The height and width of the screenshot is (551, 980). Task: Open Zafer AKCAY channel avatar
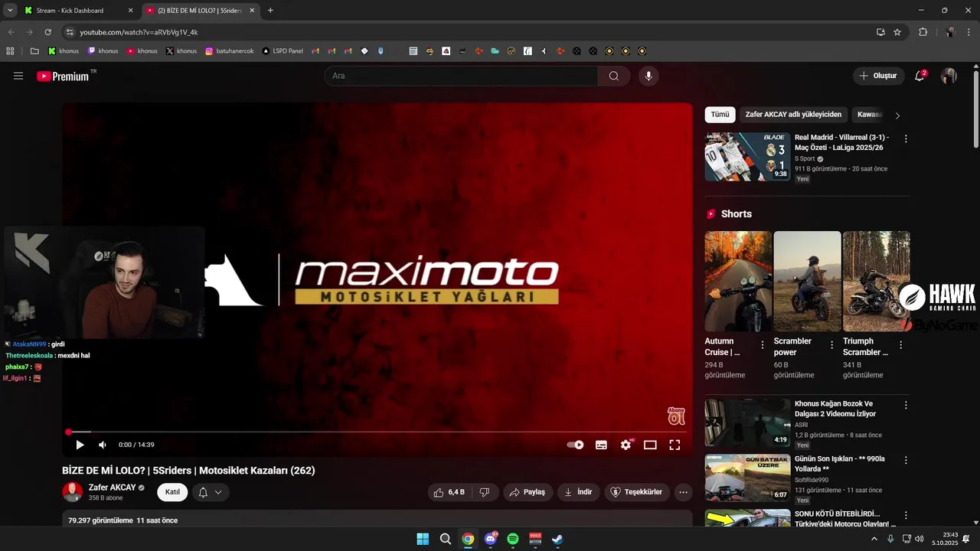[73, 492]
